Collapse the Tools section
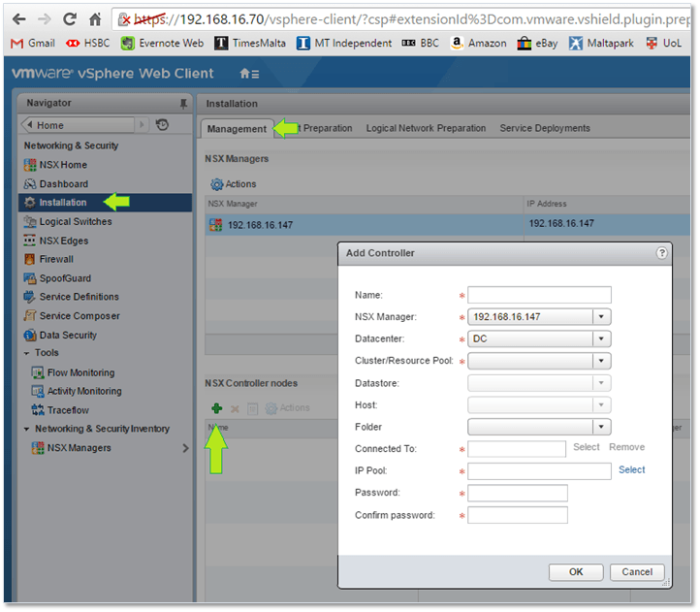The image size is (700, 612). pyautogui.click(x=26, y=353)
